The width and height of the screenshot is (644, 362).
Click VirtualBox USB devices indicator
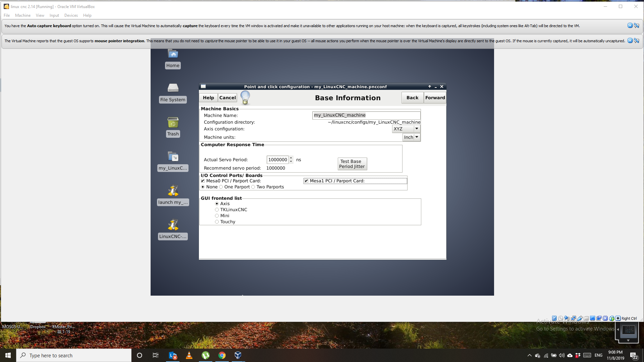(580, 318)
